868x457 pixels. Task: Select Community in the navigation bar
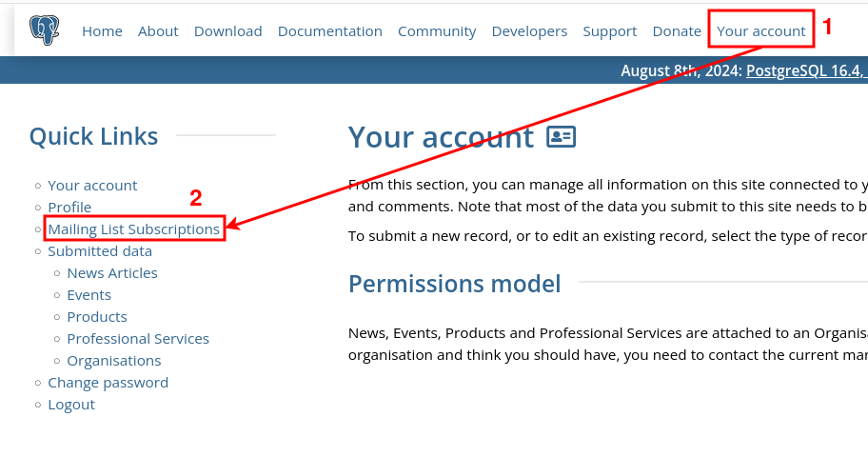pyautogui.click(x=437, y=31)
